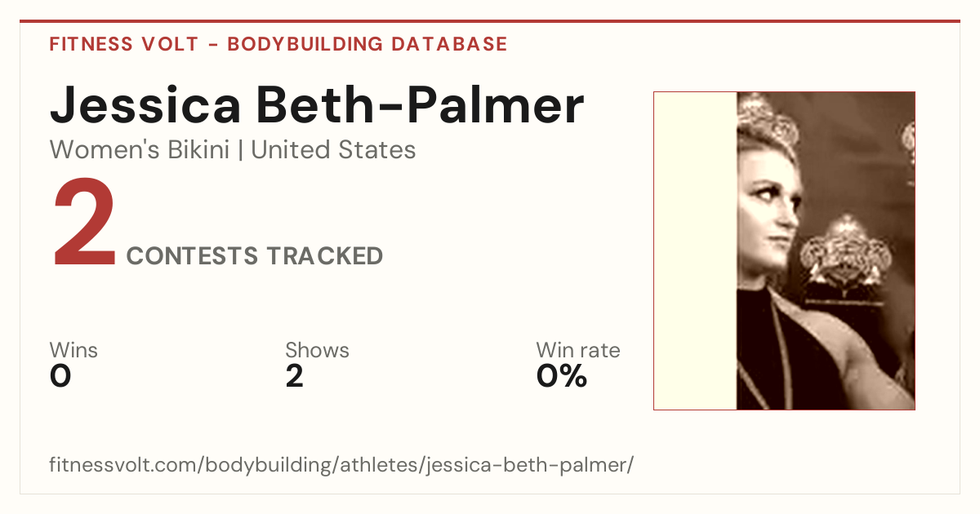This screenshot has width=980, height=514.
Task: Open the fitnessvolt.com athlete URL
Action: tap(341, 465)
